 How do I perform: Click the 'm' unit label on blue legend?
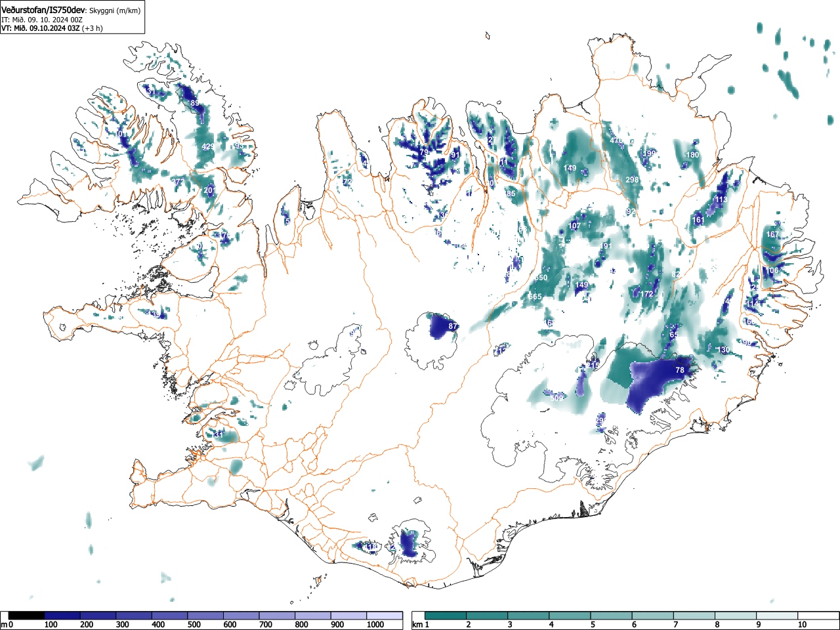coord(4,625)
